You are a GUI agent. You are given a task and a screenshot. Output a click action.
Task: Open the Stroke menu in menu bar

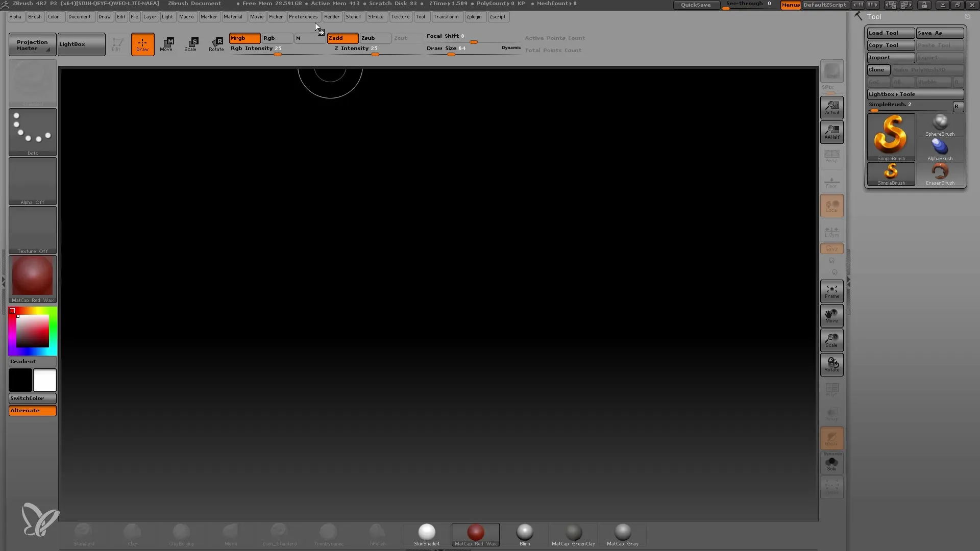click(x=376, y=16)
